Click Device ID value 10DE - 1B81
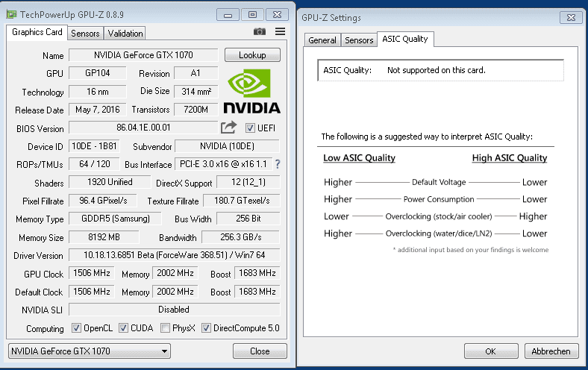 click(94, 145)
